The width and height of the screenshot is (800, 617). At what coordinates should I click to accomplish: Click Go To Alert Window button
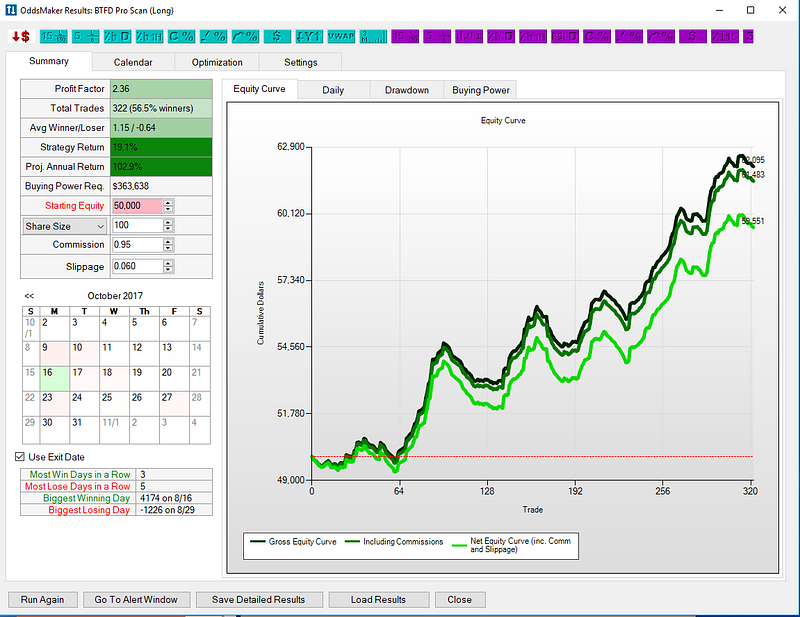pyautogui.click(x=136, y=600)
